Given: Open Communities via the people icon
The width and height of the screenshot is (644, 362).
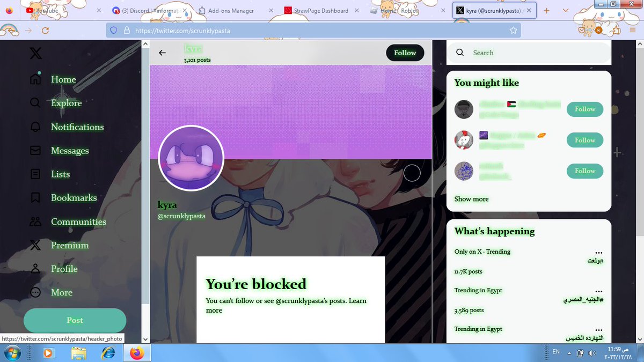Looking at the screenshot, I should pyautogui.click(x=35, y=221).
